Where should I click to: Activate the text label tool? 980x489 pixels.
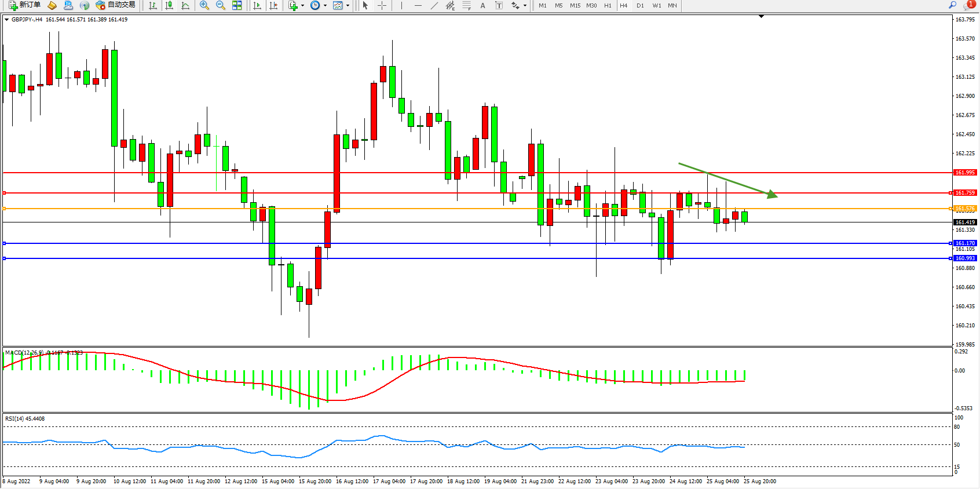click(x=482, y=5)
